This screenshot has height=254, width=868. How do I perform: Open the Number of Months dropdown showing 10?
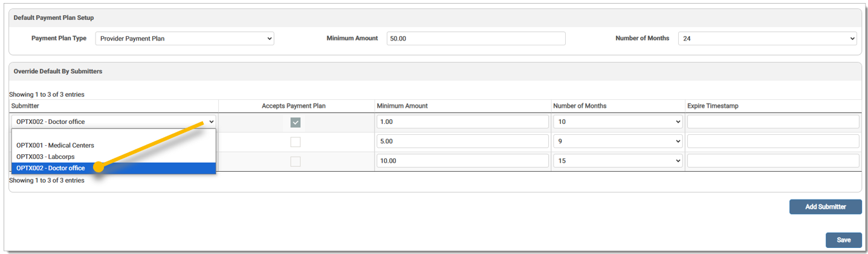(617, 122)
